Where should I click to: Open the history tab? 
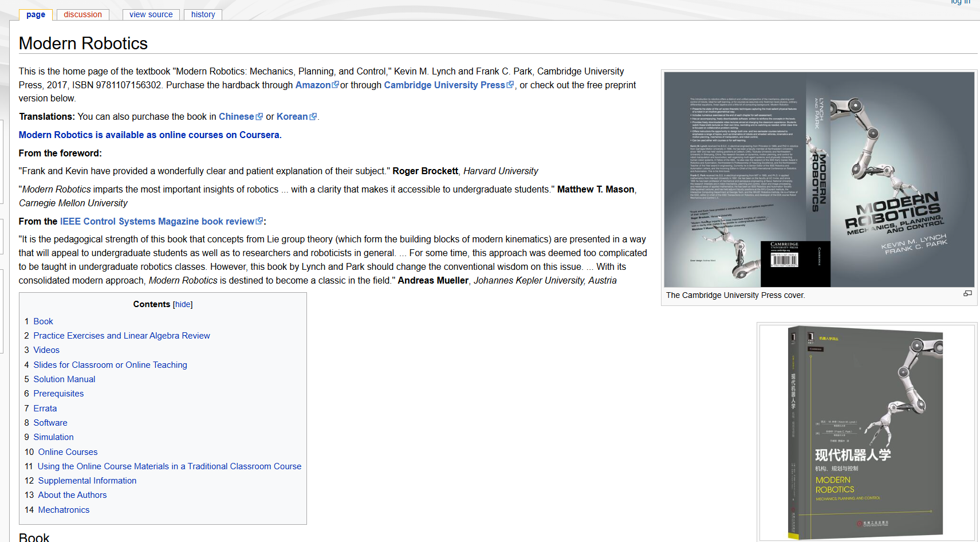coord(203,14)
